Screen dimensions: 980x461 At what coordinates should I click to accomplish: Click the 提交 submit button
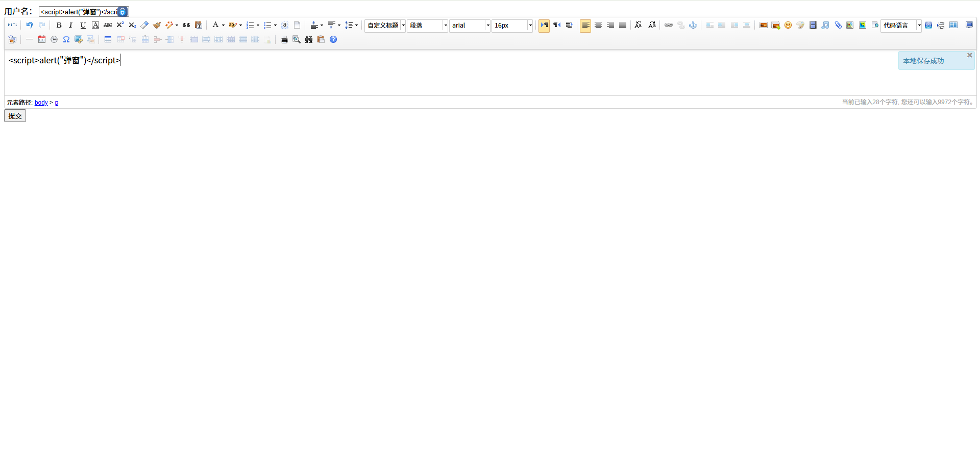point(15,116)
